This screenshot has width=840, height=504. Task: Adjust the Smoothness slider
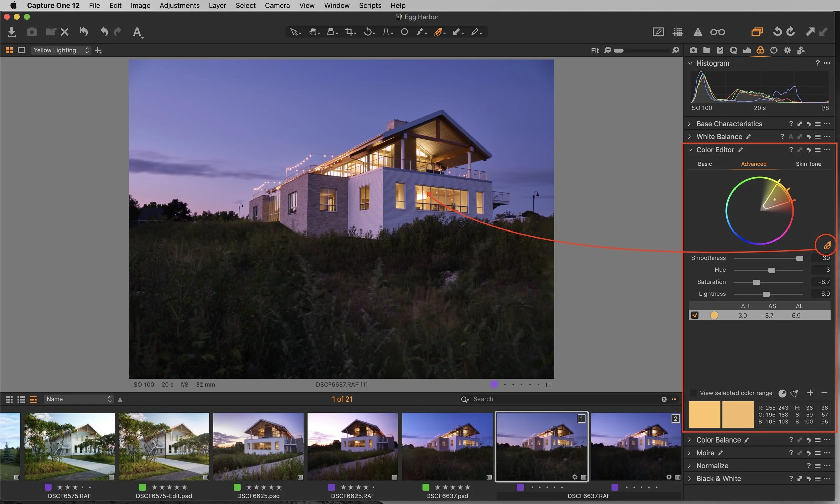pos(800,258)
